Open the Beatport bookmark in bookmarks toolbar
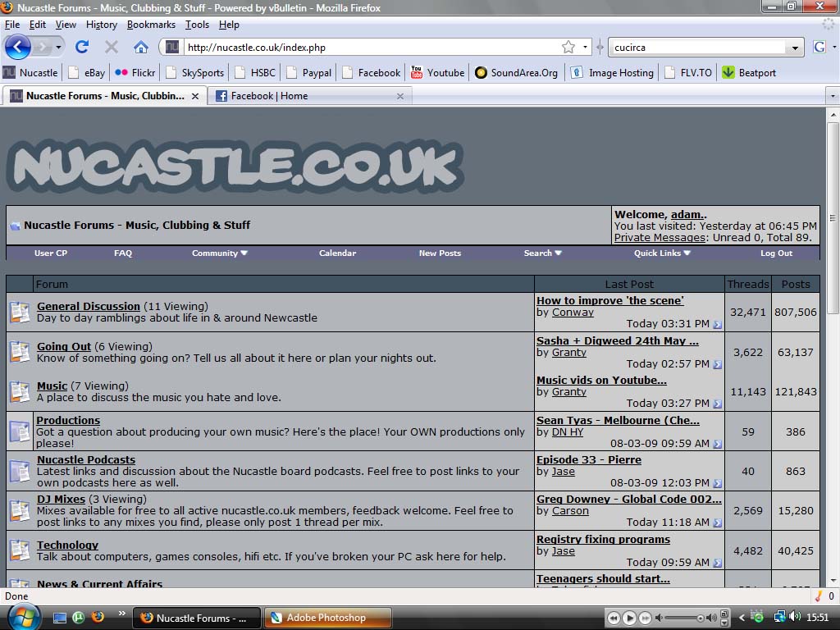The width and height of the screenshot is (840, 630). pyautogui.click(x=748, y=72)
